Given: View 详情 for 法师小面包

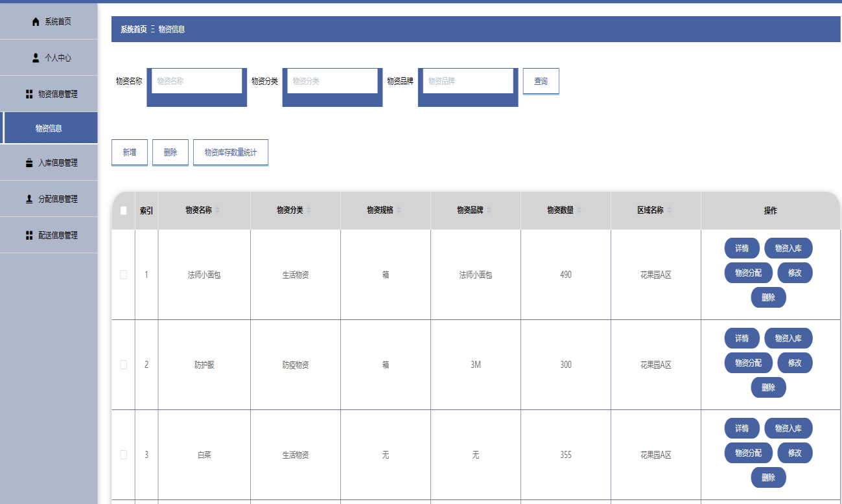Looking at the screenshot, I should click(x=742, y=248).
